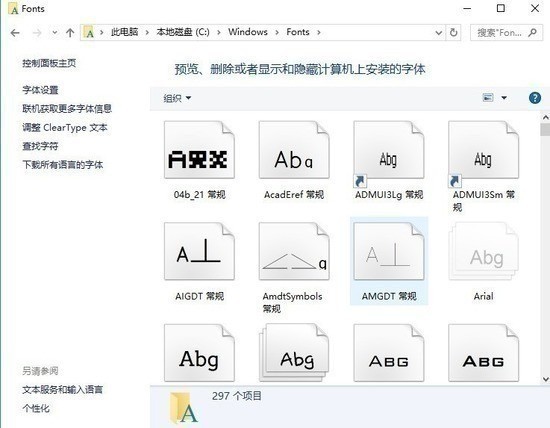Open 查找字符 link
The height and width of the screenshot is (428, 550).
pyautogui.click(x=40, y=146)
